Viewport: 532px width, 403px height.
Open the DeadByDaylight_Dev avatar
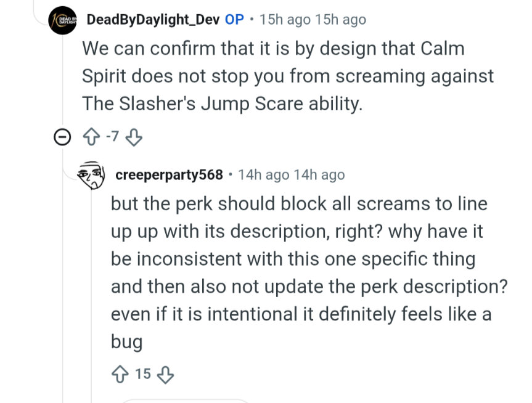tap(63, 20)
